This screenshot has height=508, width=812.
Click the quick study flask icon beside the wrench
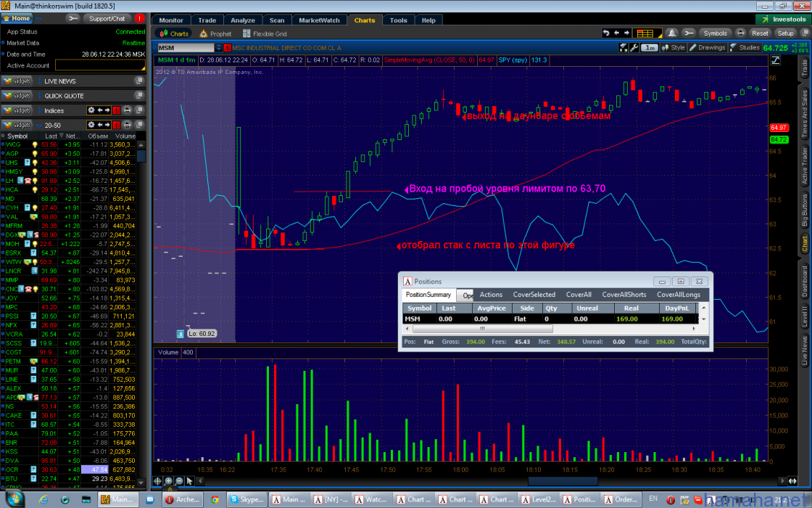point(624,48)
